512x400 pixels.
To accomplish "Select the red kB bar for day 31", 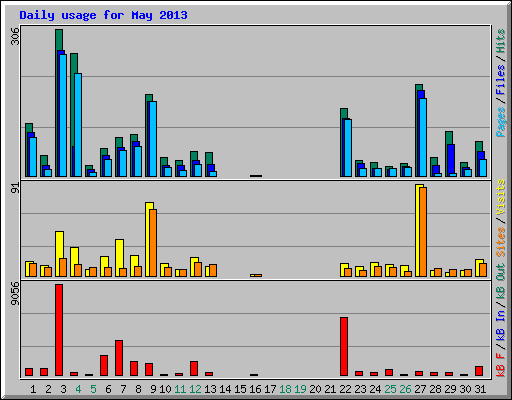I will click(x=479, y=371).
